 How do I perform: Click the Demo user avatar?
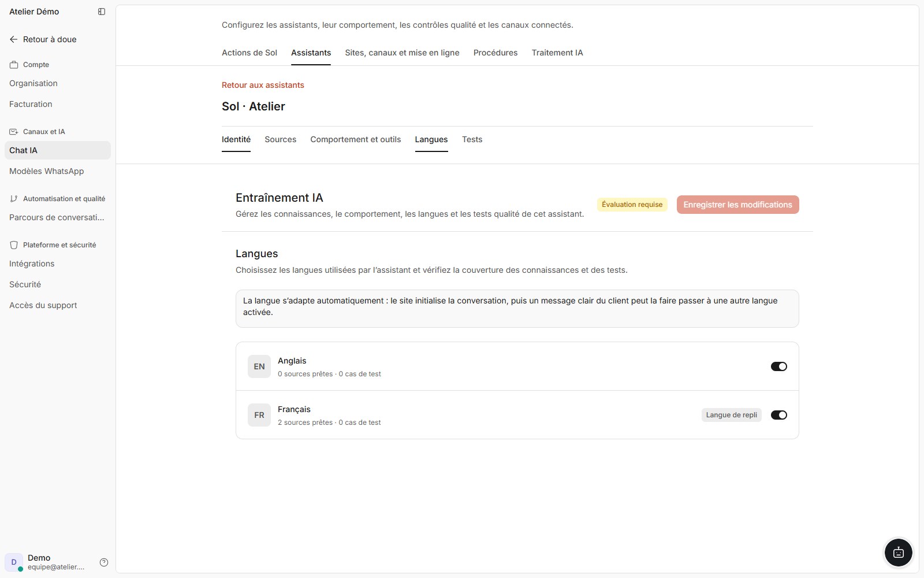[14, 562]
